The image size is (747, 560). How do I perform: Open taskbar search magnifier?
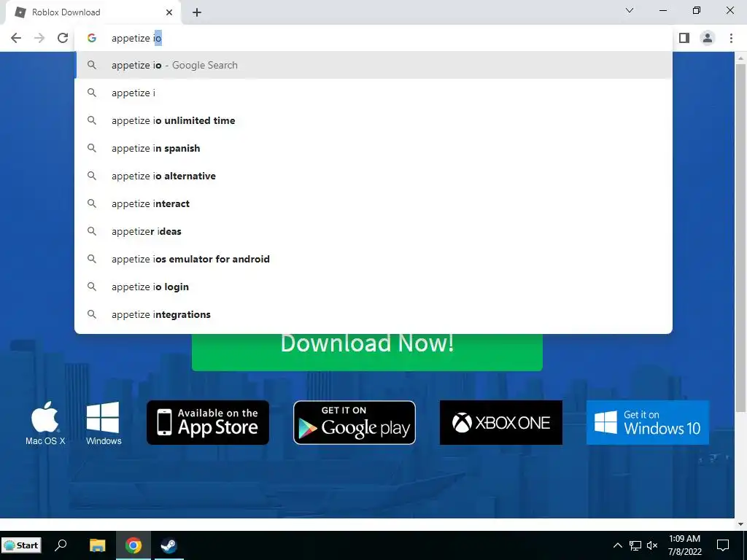(61, 545)
